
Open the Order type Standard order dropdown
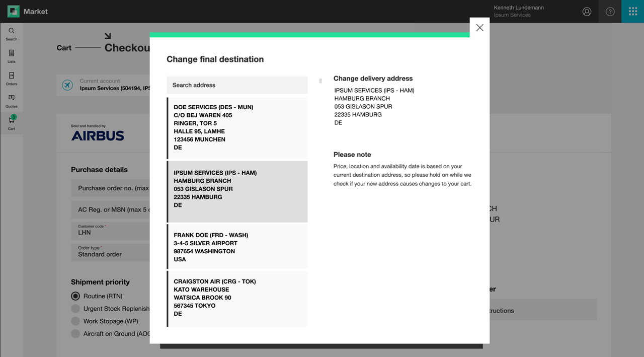pos(110,252)
